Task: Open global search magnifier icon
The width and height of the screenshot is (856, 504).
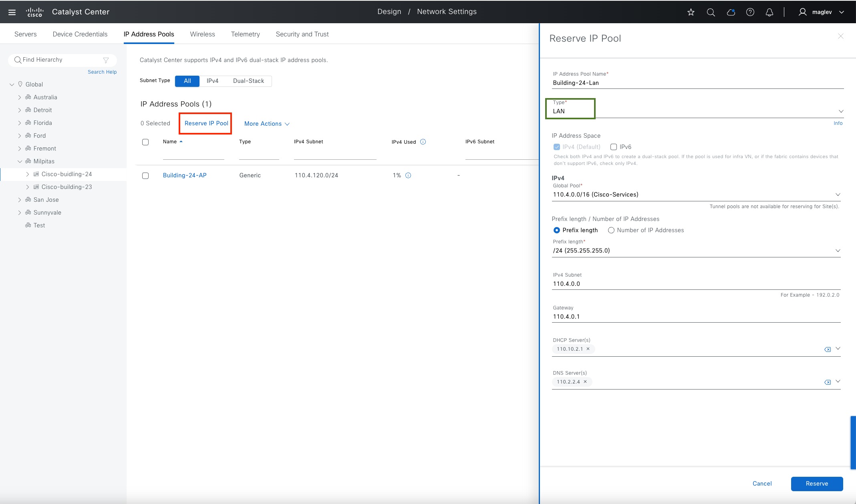Action: 711,12
